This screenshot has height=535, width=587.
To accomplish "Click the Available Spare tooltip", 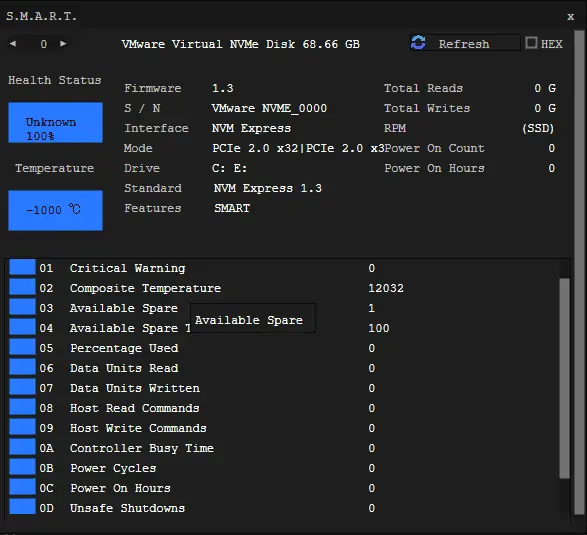I will tap(253, 318).
